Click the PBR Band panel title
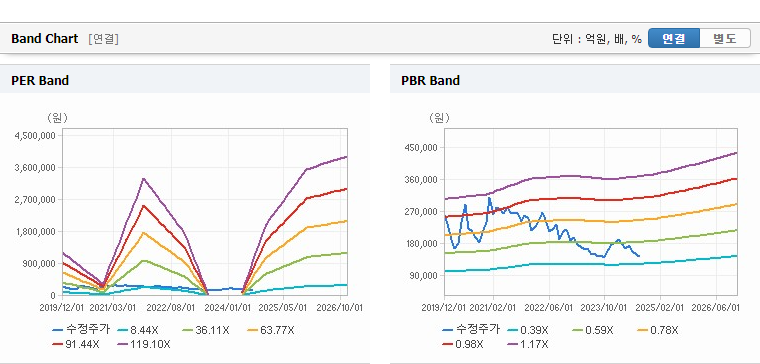The height and width of the screenshot is (364, 760). click(430, 80)
